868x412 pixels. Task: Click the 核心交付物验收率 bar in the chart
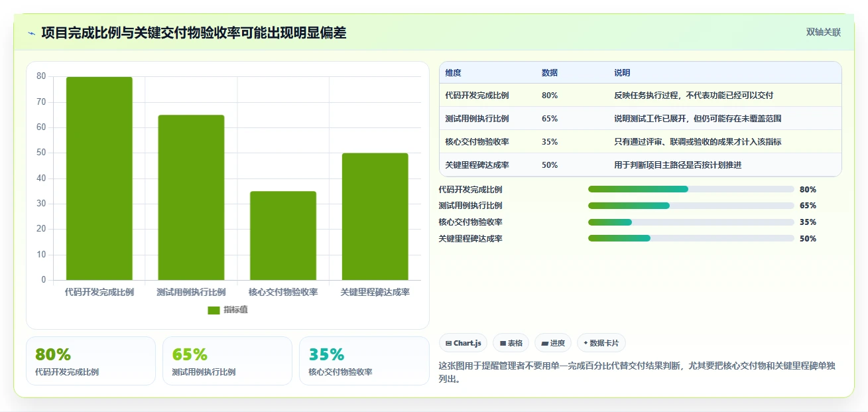pos(283,236)
